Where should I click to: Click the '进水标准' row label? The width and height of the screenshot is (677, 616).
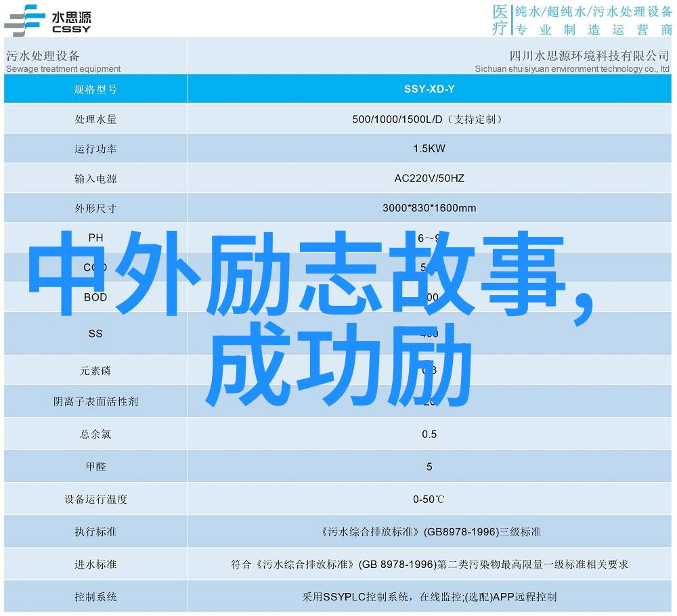(95, 564)
